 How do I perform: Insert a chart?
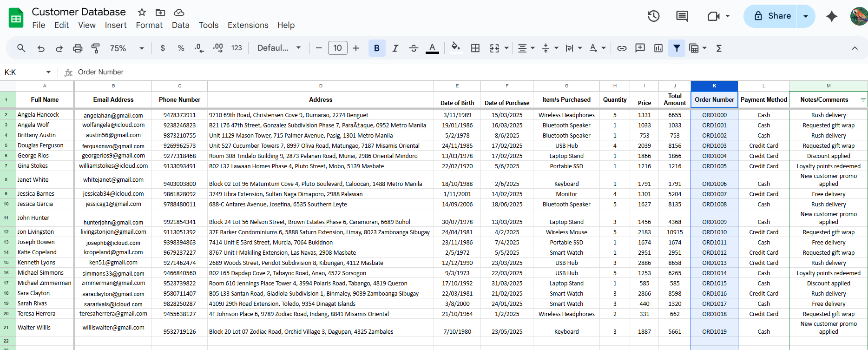[x=658, y=48]
